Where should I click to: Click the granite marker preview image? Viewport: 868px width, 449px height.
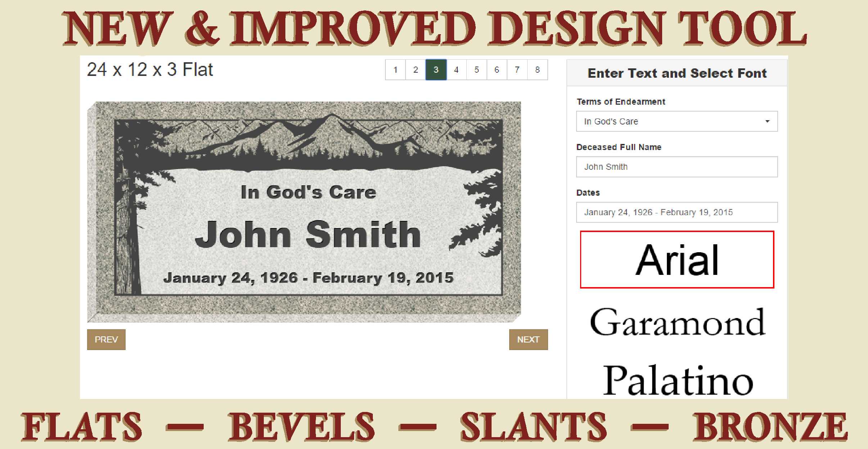point(304,212)
